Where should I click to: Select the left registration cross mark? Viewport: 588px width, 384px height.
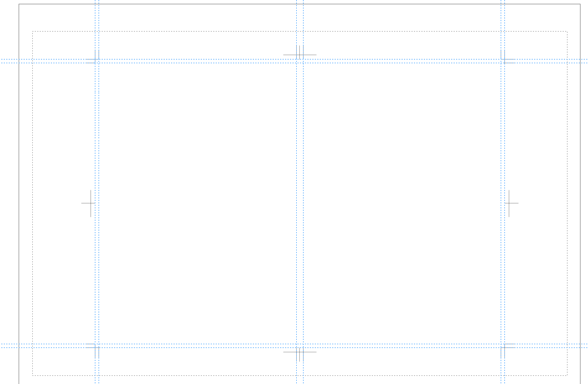[x=88, y=203]
